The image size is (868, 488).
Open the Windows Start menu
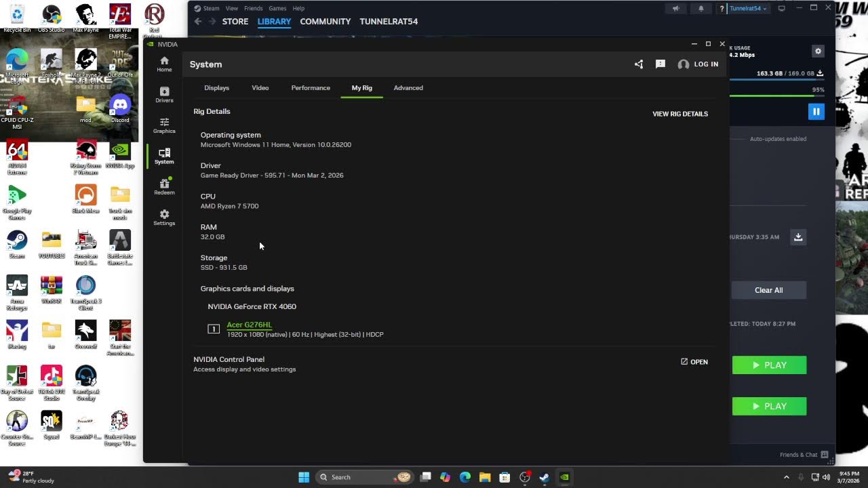pos(304,477)
